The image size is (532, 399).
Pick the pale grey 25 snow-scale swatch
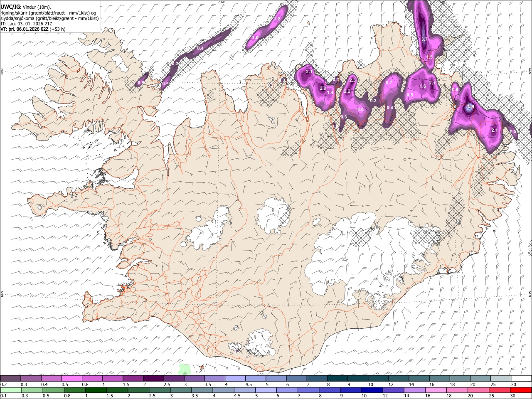coord(501,379)
